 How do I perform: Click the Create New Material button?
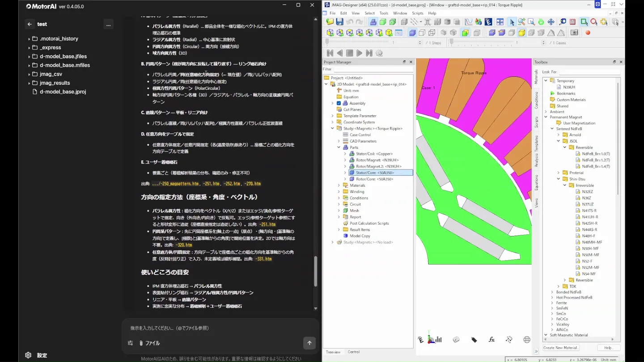(561, 348)
